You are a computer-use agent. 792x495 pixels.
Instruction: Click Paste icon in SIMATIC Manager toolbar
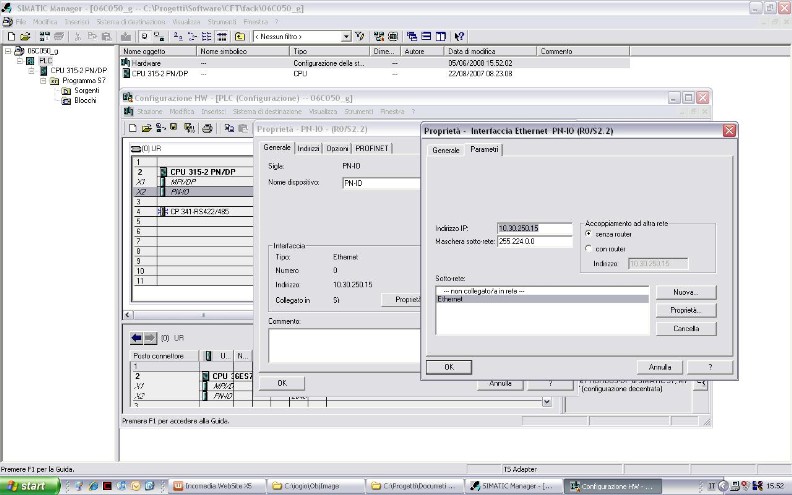106,36
